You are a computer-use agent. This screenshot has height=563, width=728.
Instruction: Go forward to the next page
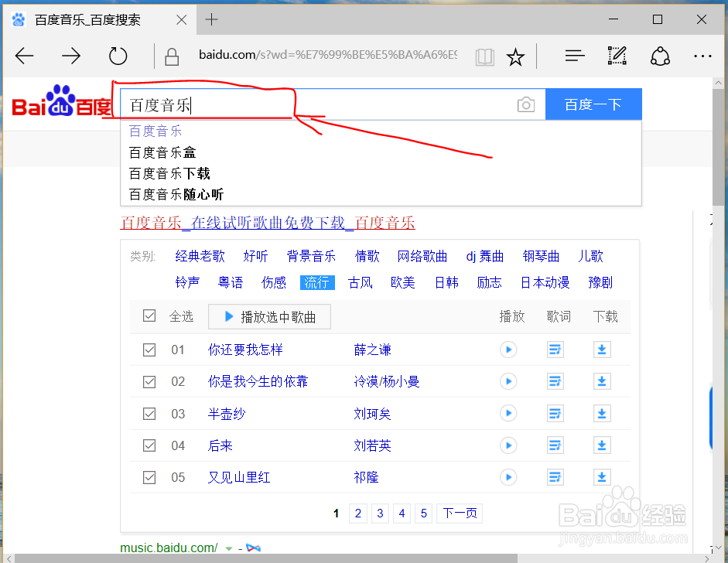coord(71,56)
